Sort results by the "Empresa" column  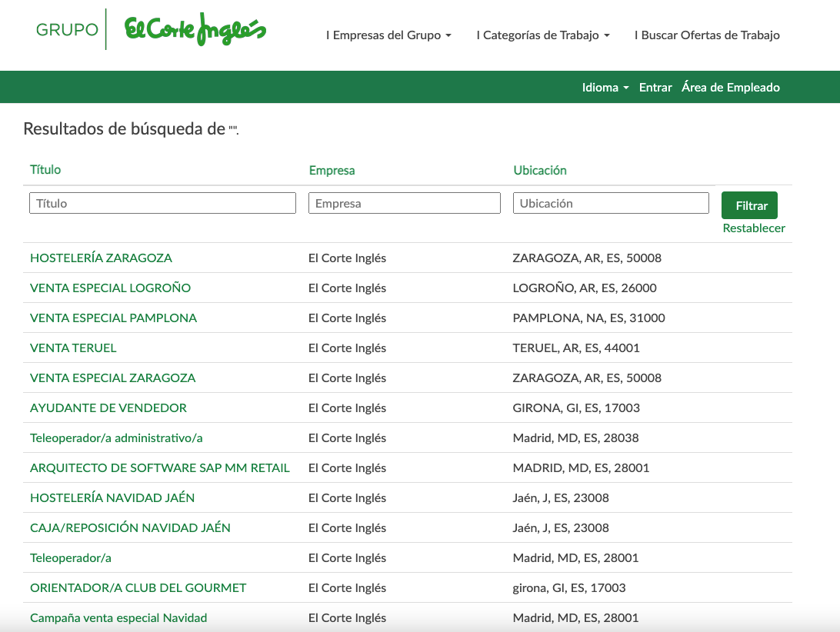click(x=332, y=169)
